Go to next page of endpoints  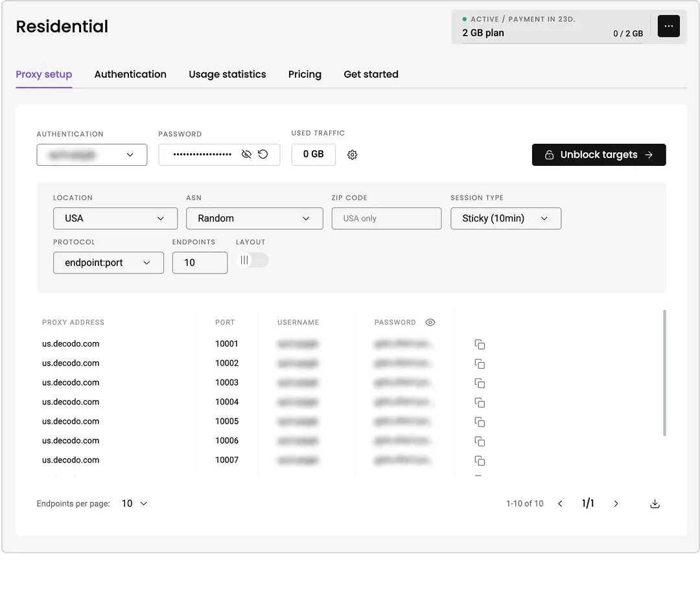click(x=616, y=504)
